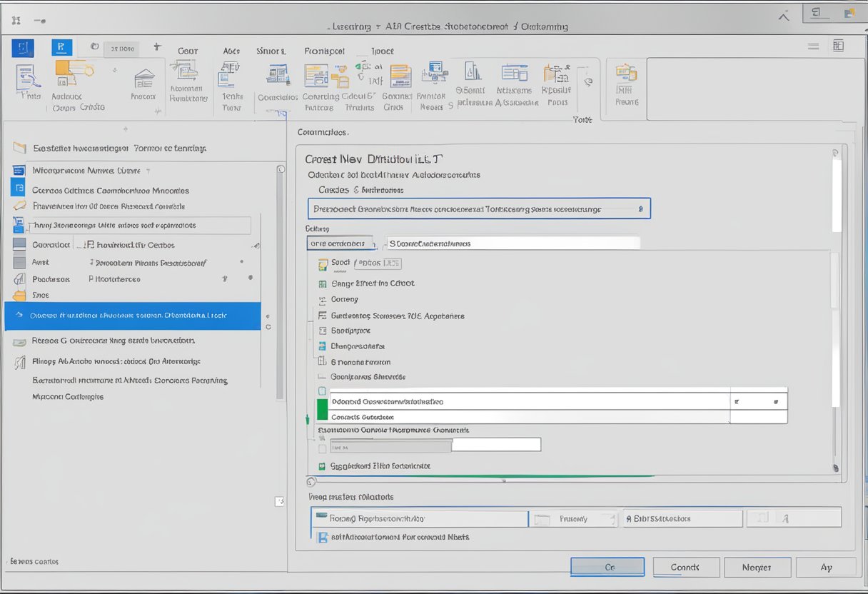Switch to the Proposal ribbon tab
This screenshot has height=594, width=868.
coord(324,51)
